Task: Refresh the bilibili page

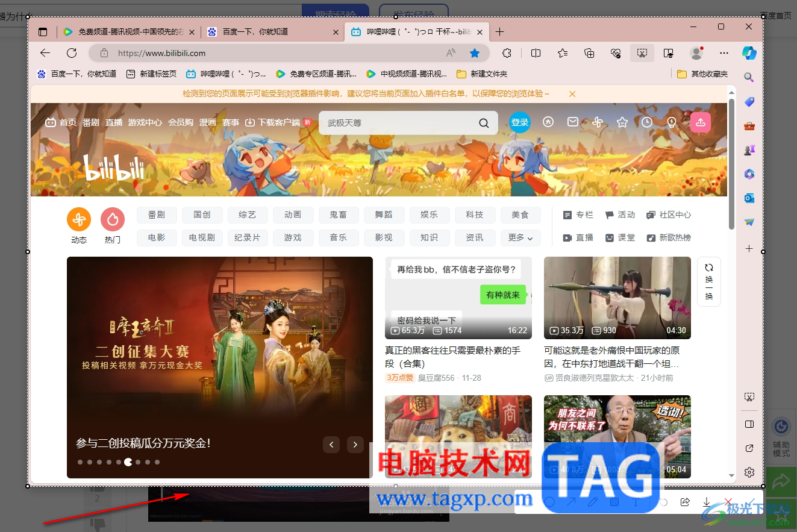Action: pyautogui.click(x=72, y=53)
